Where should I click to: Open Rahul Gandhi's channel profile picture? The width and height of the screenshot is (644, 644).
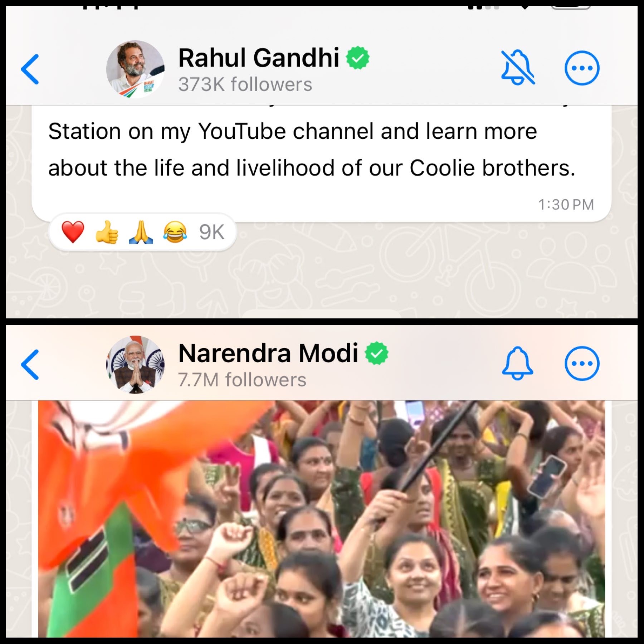pyautogui.click(x=135, y=69)
